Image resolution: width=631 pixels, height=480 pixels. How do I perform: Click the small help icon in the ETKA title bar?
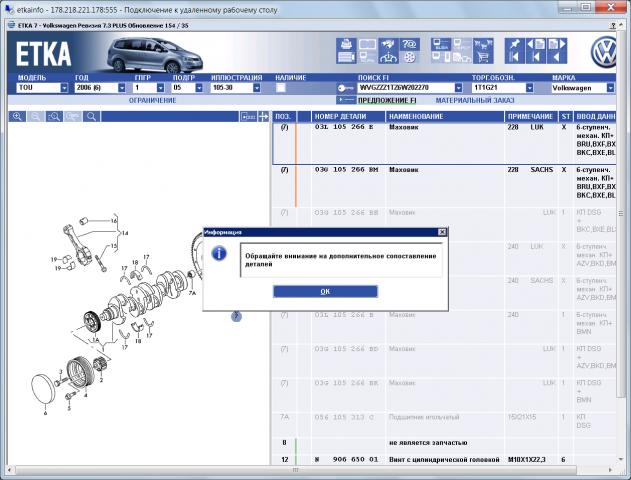[x=612, y=25]
